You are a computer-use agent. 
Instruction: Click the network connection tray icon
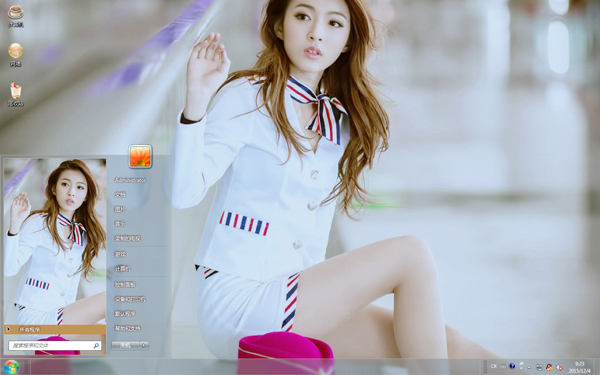point(539,367)
